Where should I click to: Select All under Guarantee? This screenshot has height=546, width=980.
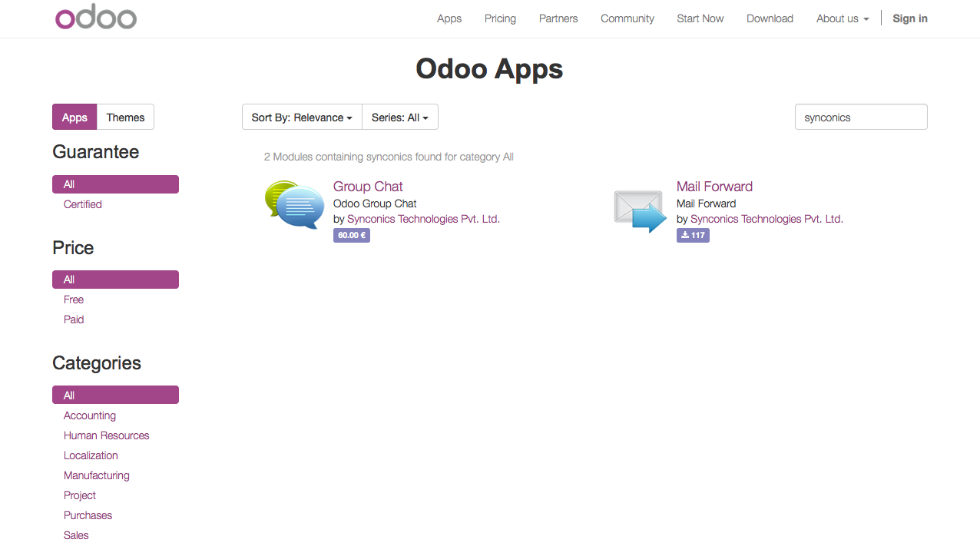pos(115,184)
